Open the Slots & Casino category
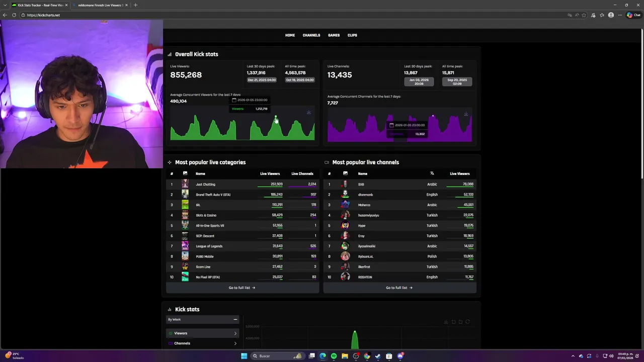This screenshot has width=644, height=362. (206, 215)
